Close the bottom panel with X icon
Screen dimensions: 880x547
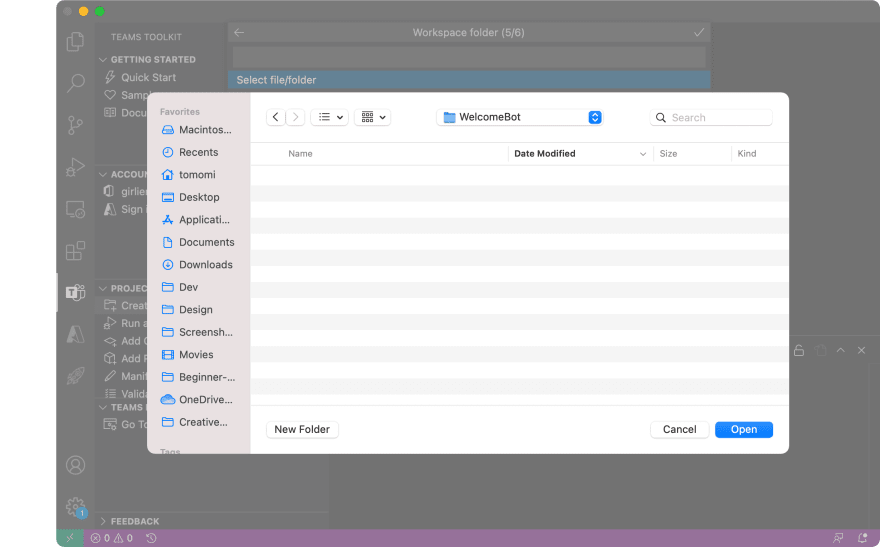[x=861, y=350]
